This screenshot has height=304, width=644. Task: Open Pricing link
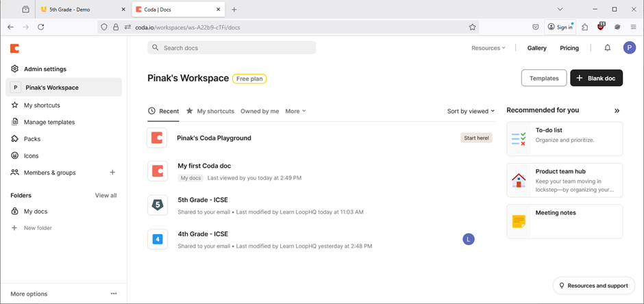coord(569,48)
